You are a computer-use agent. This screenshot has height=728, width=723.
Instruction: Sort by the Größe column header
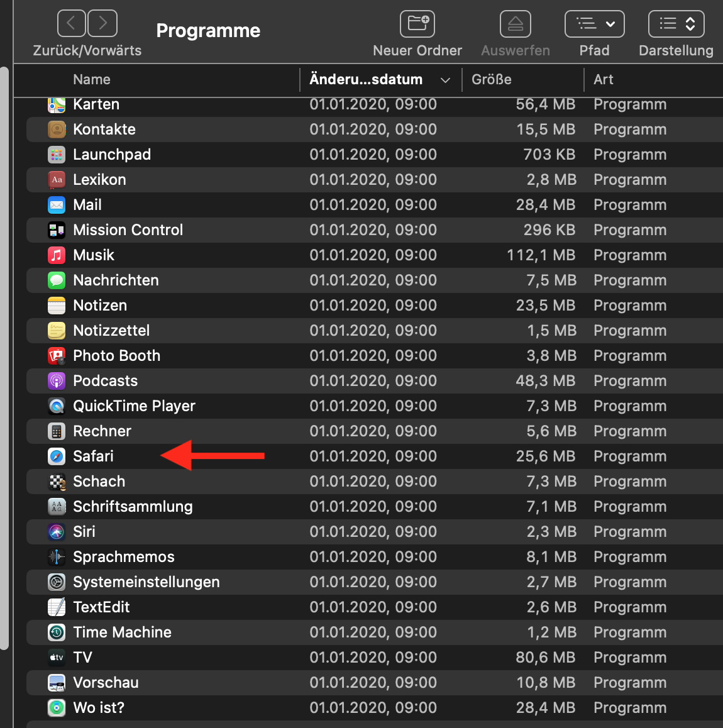[x=491, y=79]
